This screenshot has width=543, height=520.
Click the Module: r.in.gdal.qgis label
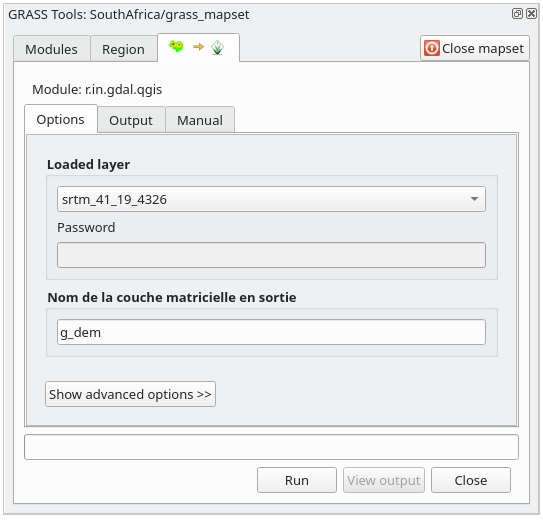click(x=97, y=90)
